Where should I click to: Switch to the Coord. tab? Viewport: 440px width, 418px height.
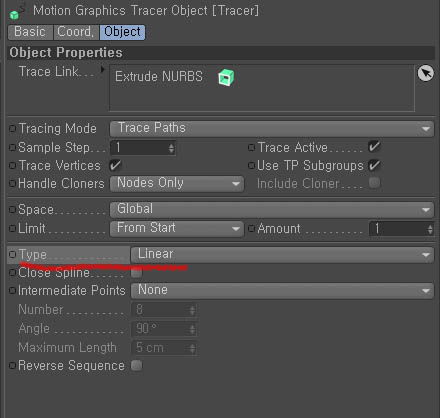pos(76,32)
